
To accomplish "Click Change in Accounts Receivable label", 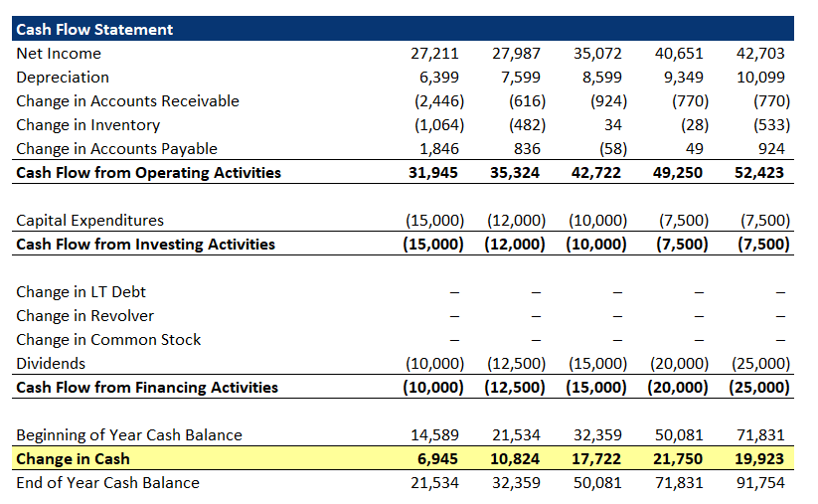I will coord(128,101).
